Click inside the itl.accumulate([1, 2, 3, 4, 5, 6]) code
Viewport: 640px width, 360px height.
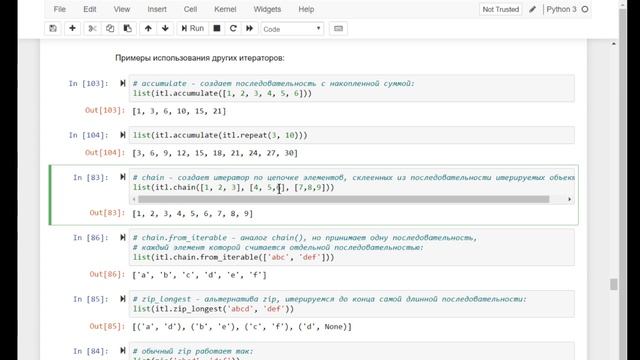point(222,93)
